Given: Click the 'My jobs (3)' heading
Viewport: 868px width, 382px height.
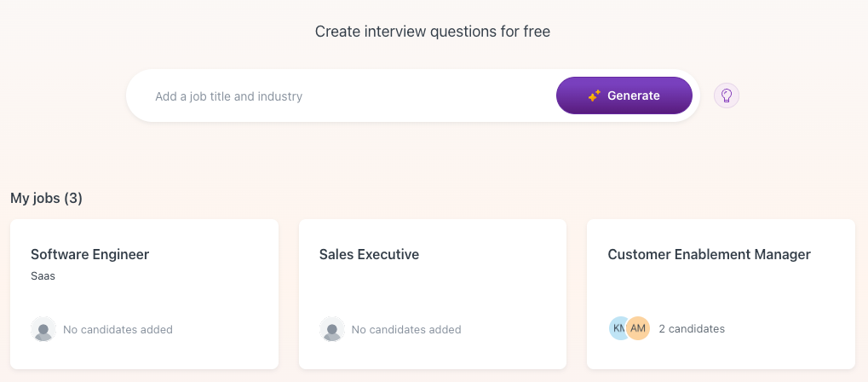Looking at the screenshot, I should pyautogui.click(x=47, y=198).
